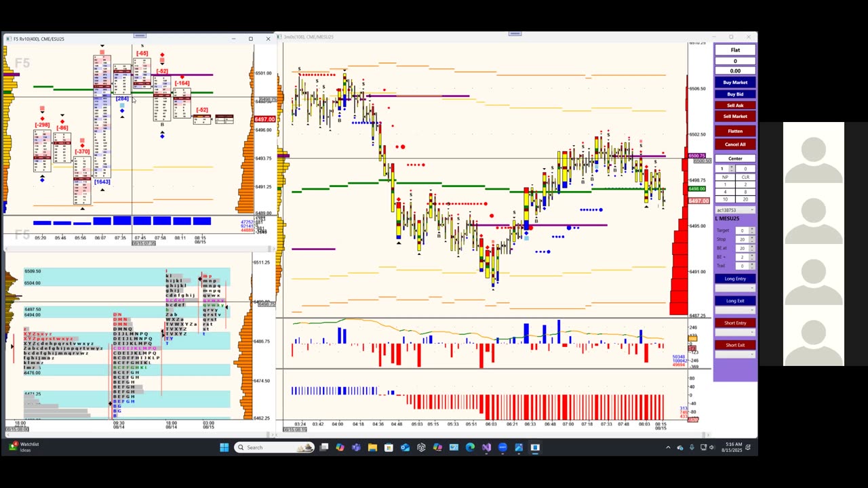Set quantity preset to 8
The width and height of the screenshot is (868, 488).
click(x=745, y=192)
